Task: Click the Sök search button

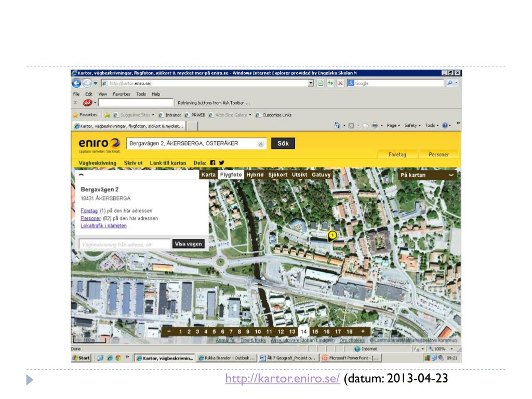Action: tap(283, 143)
